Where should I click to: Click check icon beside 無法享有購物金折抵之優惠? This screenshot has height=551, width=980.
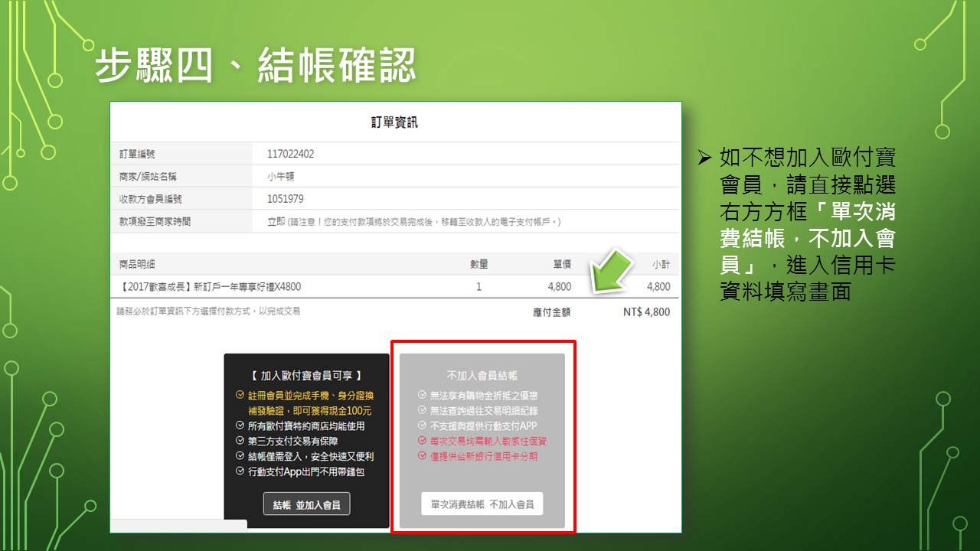tap(422, 395)
